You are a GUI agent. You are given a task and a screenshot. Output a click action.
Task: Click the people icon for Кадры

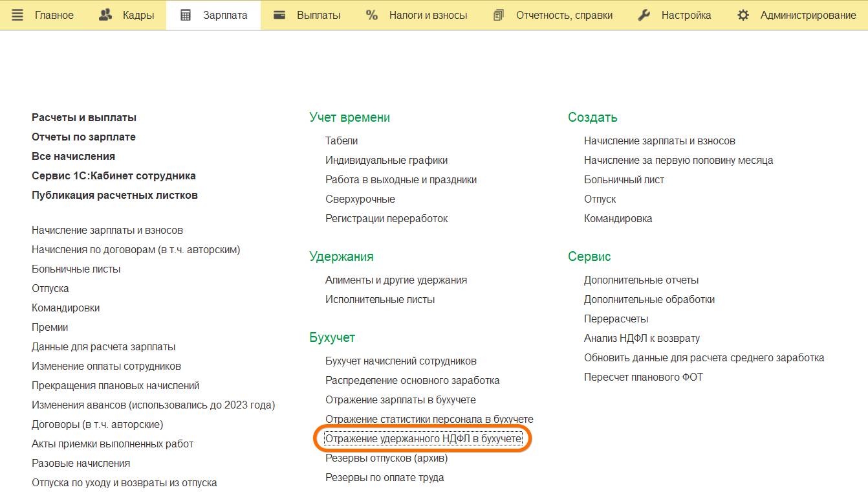coord(105,15)
